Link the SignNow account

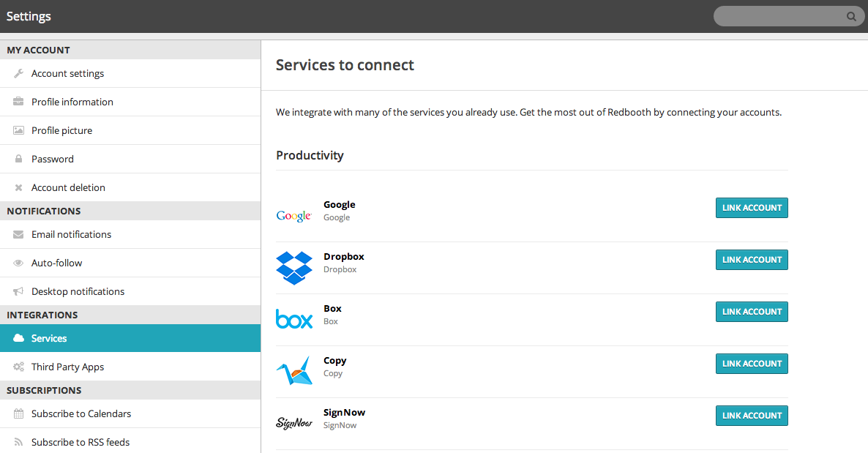[x=752, y=416]
